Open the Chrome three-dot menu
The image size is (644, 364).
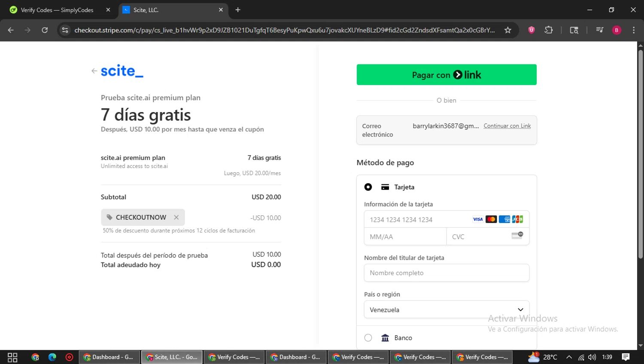634,30
